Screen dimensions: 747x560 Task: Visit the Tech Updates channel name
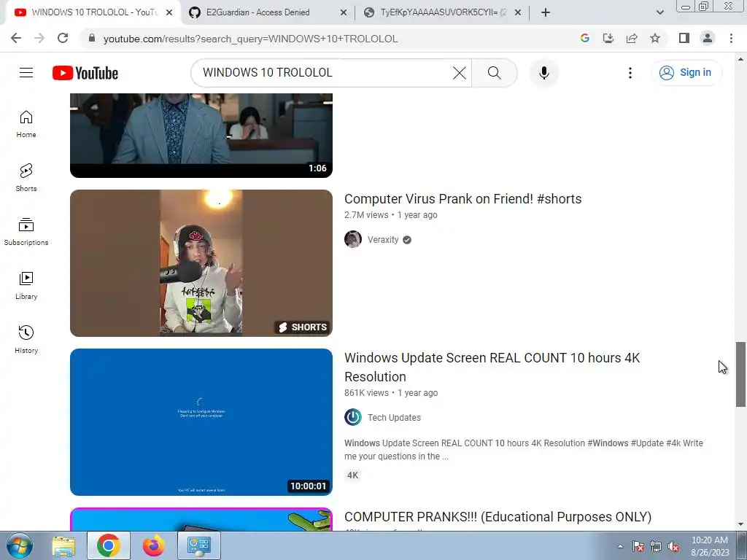394,418
